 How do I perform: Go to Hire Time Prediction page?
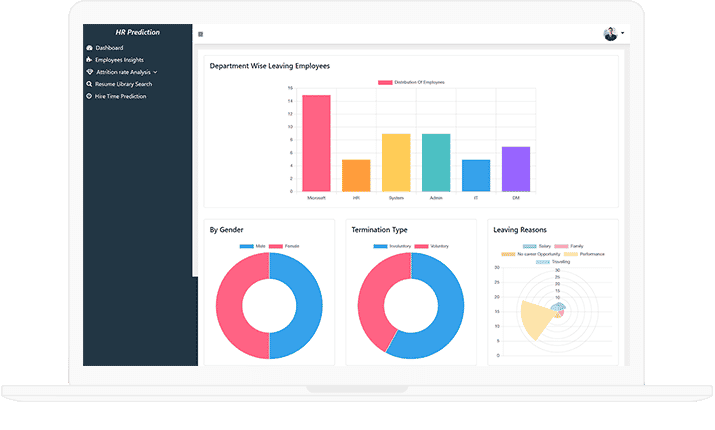tap(121, 96)
